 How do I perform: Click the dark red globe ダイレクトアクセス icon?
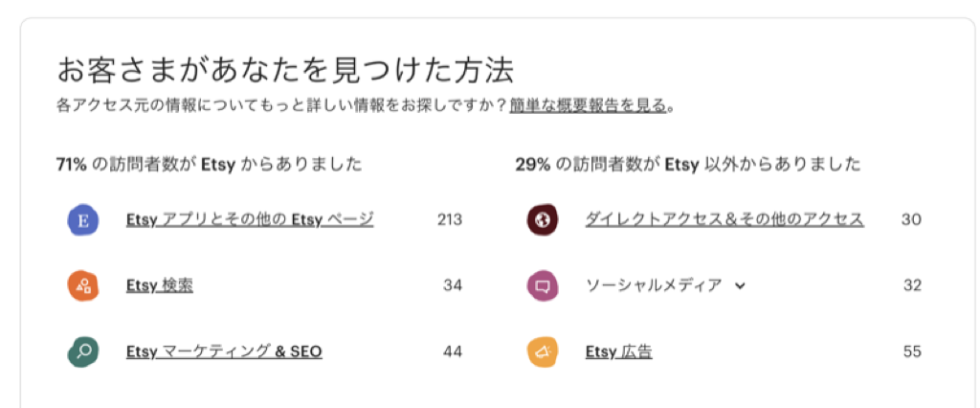tap(543, 220)
